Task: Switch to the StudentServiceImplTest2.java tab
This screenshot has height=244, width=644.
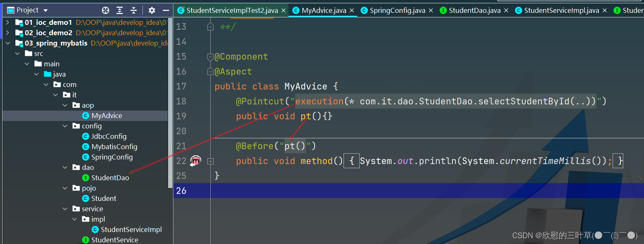Action: pyautogui.click(x=232, y=10)
